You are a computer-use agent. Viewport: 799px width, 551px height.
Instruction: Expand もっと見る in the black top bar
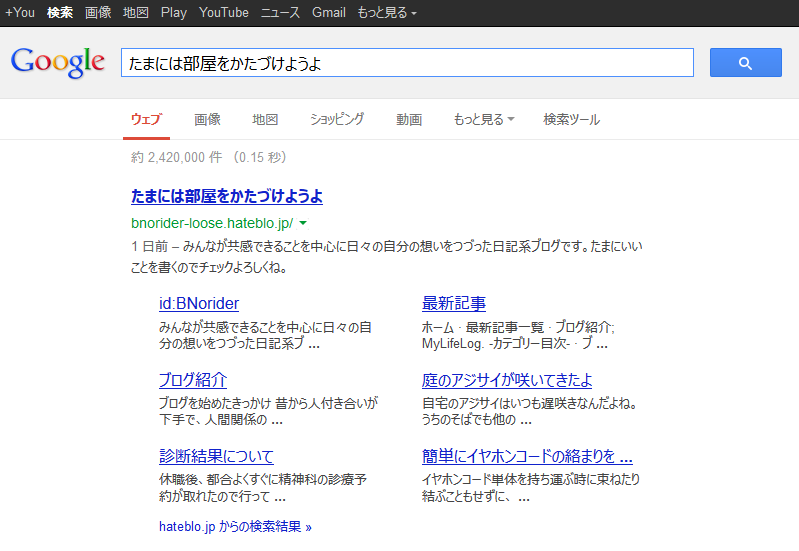pos(387,12)
